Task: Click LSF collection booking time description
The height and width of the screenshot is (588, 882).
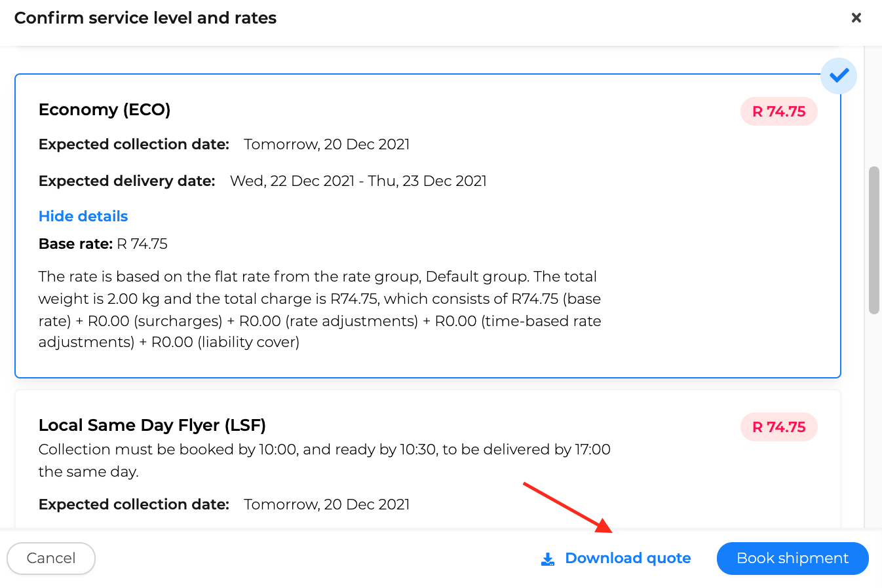Action: 324,460
